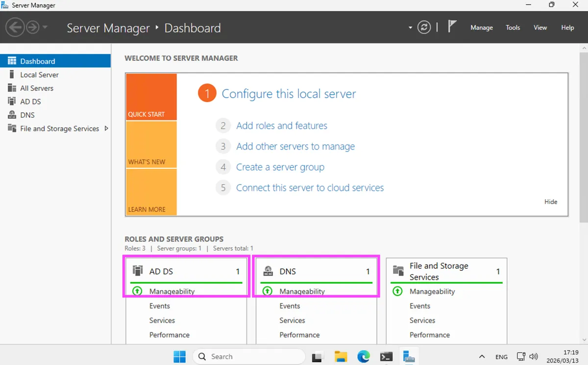Click the taskbar Search box
588x365 pixels.
[249, 357]
